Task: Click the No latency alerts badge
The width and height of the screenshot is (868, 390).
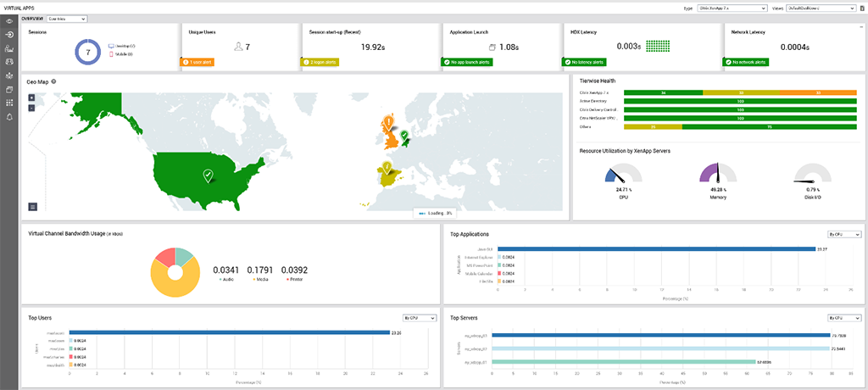Action: point(584,63)
